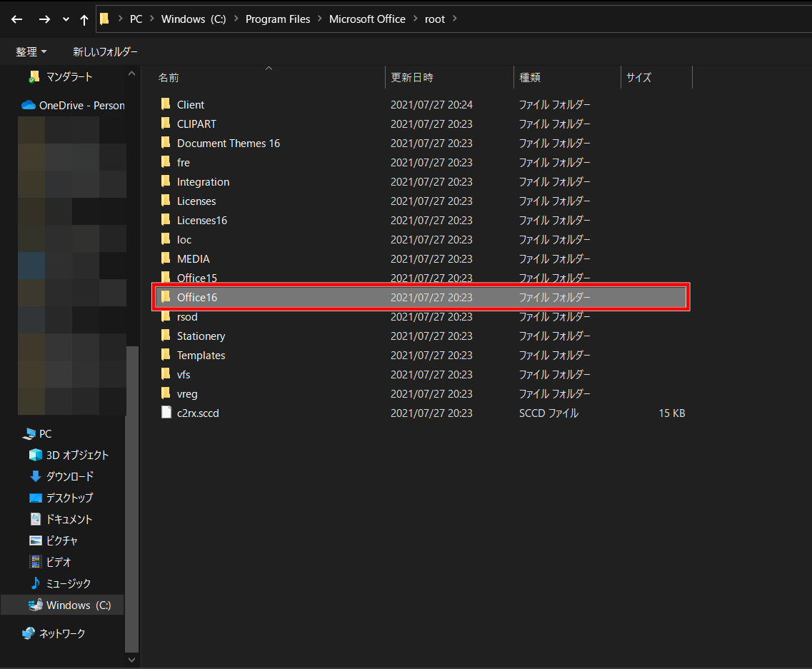Image resolution: width=812 pixels, height=669 pixels.
Task: Select the Office16 folder icon
Action: click(x=166, y=297)
